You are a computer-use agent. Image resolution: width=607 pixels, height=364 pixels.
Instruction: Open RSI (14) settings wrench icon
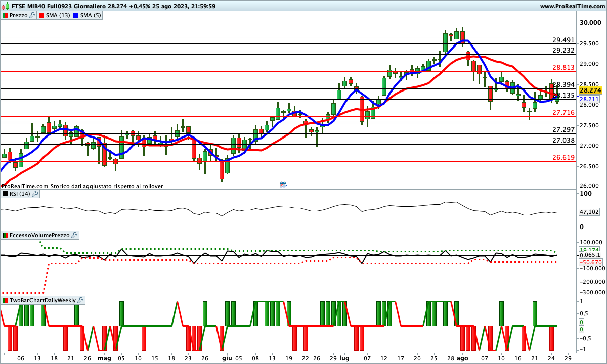tap(35, 193)
